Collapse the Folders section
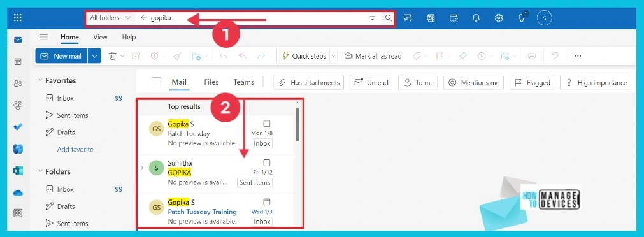 tap(40, 171)
